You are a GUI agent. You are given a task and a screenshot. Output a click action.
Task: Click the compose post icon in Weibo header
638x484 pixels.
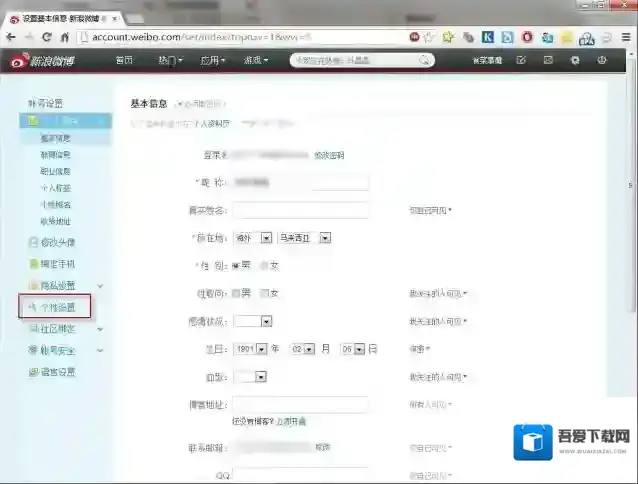521,60
